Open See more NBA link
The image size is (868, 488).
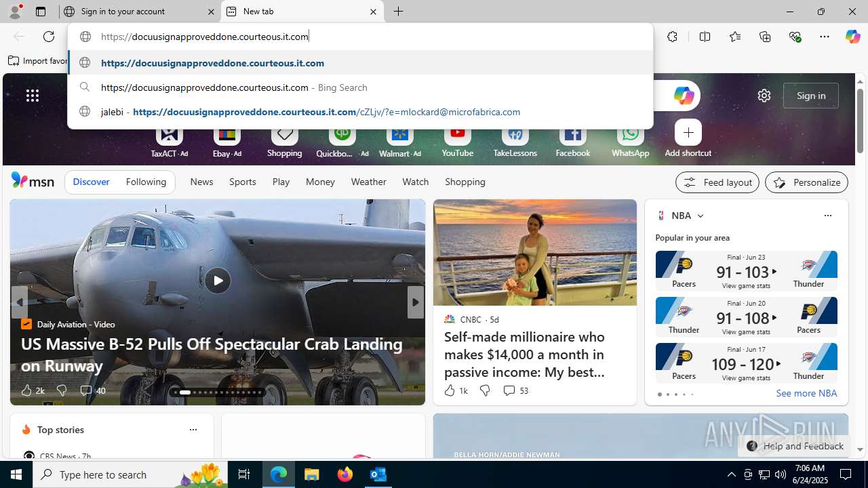pyautogui.click(x=806, y=393)
